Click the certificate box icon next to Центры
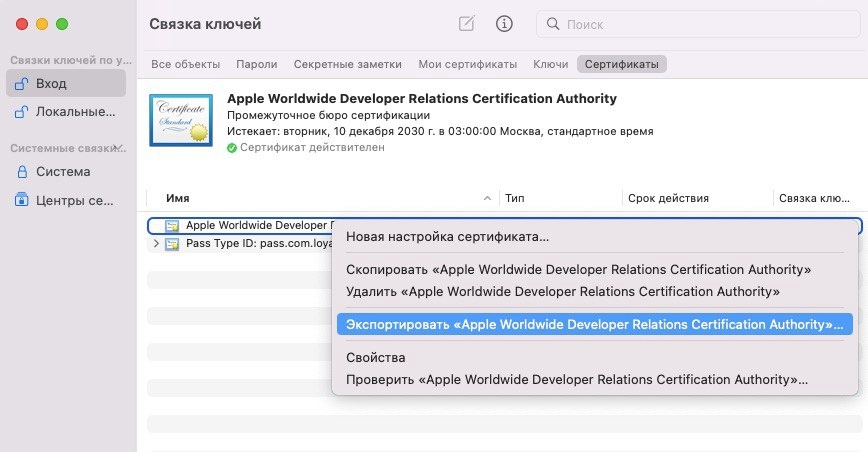 (x=22, y=199)
